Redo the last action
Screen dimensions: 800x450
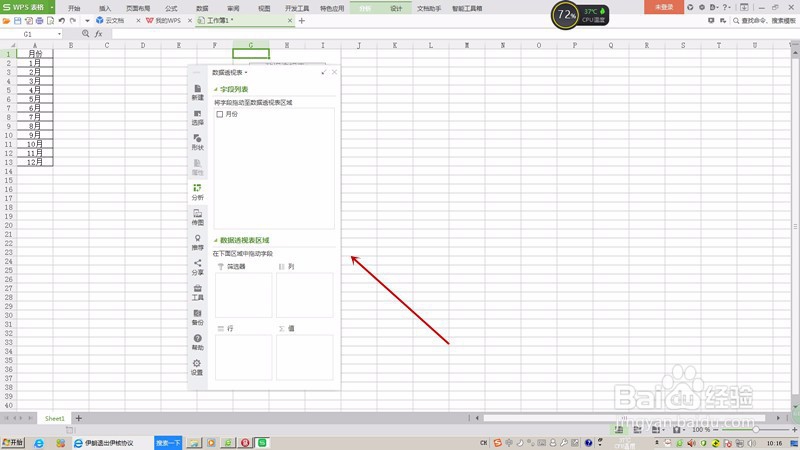[73, 21]
